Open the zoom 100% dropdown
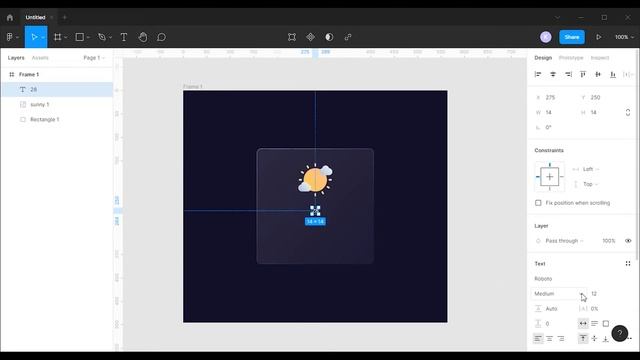The height and width of the screenshot is (360, 640). [x=624, y=37]
